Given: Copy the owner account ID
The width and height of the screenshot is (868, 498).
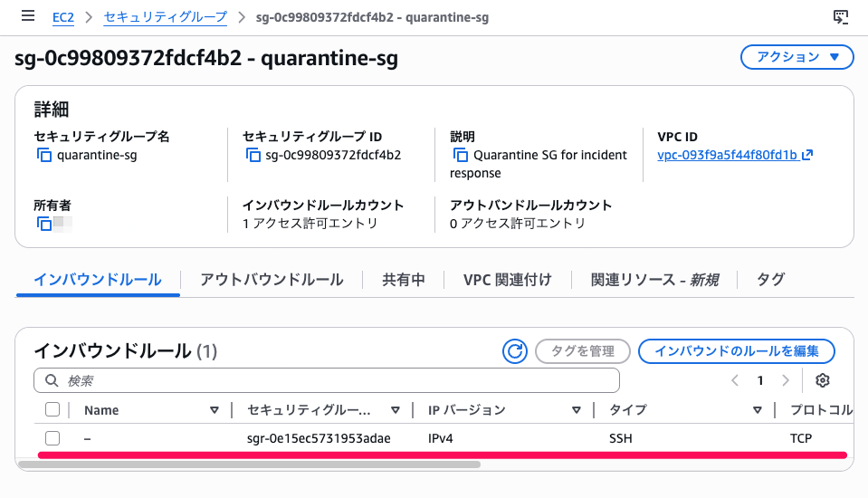Looking at the screenshot, I should (44, 223).
